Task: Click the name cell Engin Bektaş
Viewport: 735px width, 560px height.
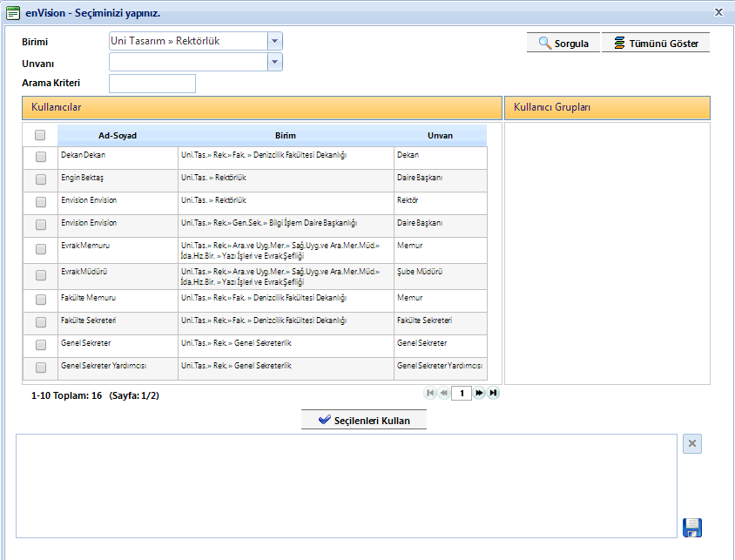Action: (118, 180)
